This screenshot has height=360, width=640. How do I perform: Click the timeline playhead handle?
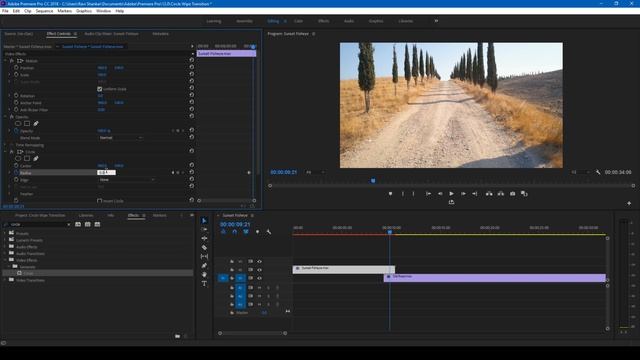coord(390,232)
